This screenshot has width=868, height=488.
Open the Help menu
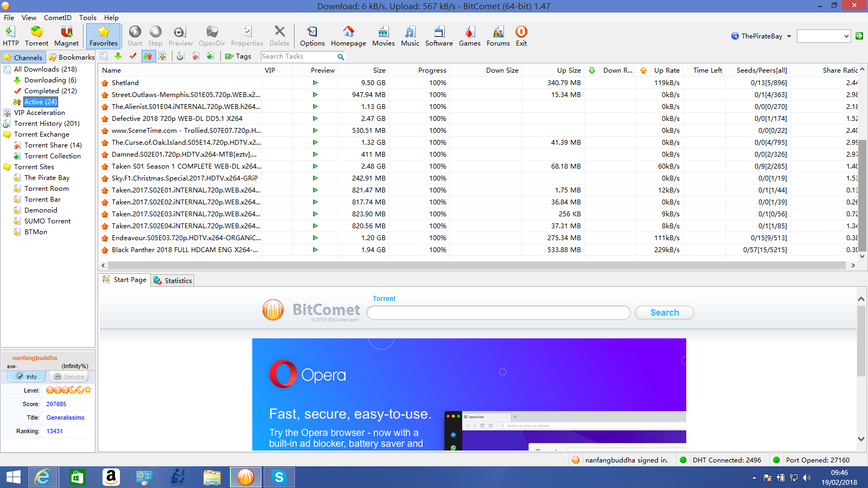pos(111,17)
